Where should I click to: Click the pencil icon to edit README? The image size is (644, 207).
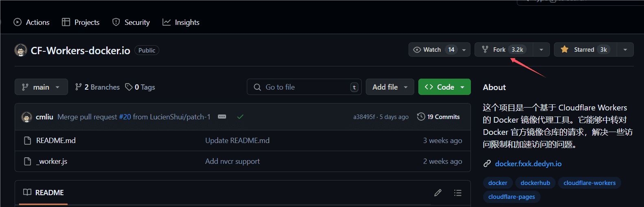click(x=438, y=193)
